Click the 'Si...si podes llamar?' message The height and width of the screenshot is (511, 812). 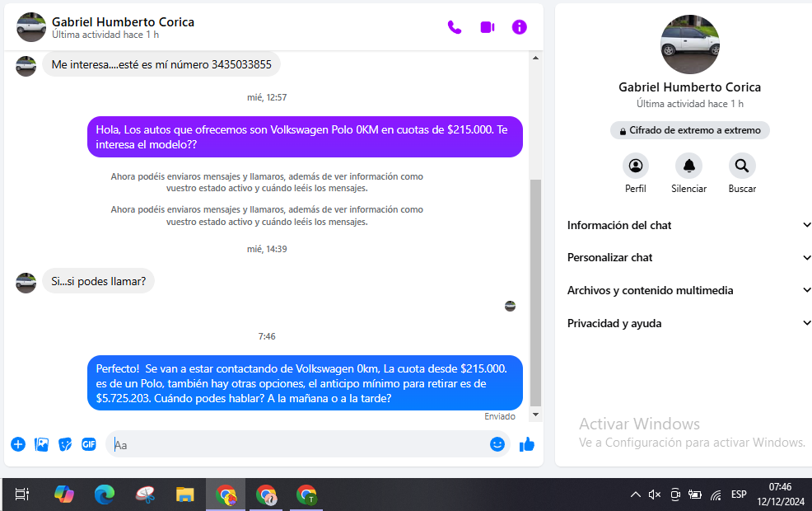click(x=98, y=281)
